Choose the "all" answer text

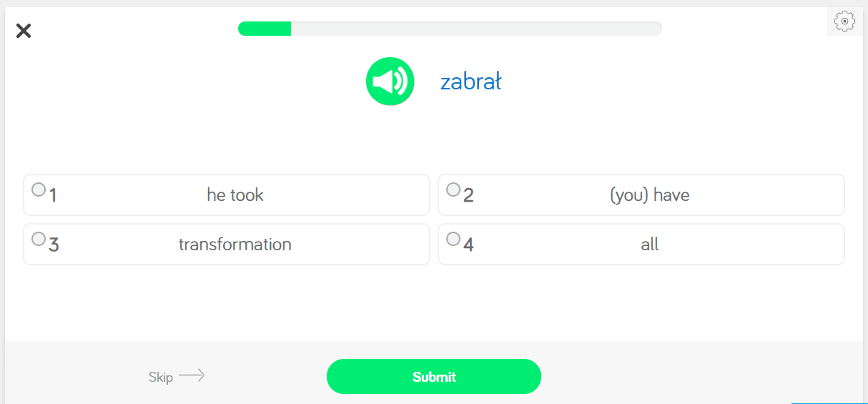coord(649,245)
